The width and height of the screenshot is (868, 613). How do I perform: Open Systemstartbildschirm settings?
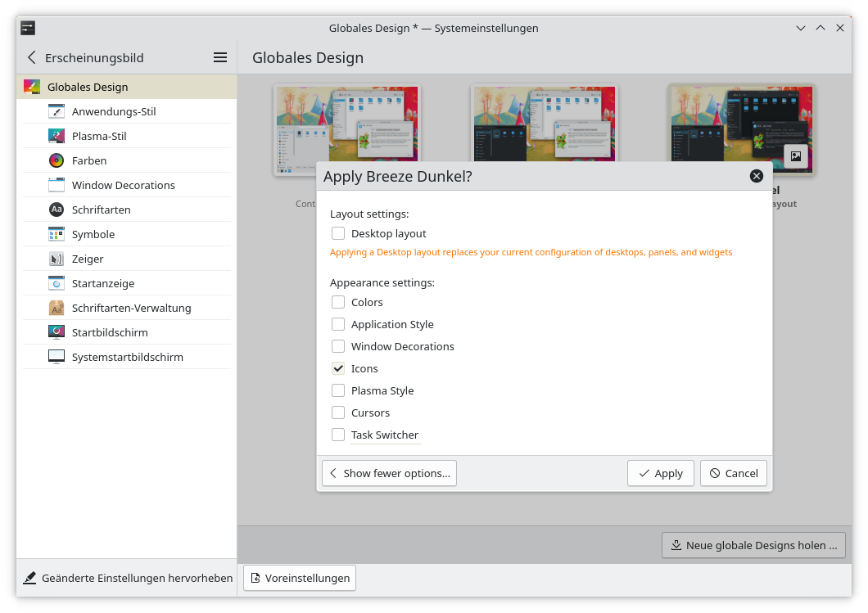[127, 357]
